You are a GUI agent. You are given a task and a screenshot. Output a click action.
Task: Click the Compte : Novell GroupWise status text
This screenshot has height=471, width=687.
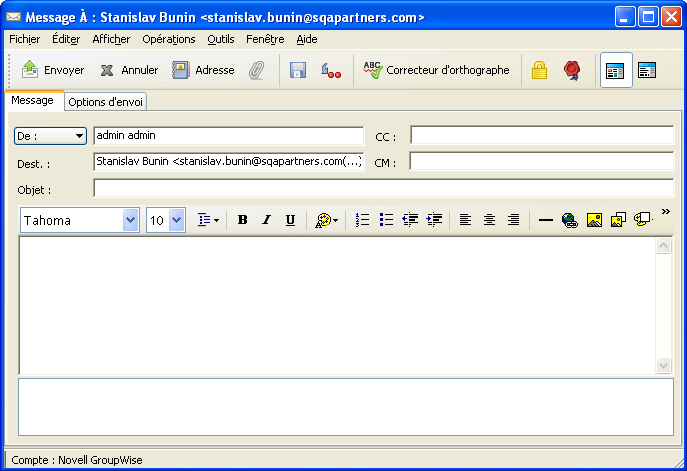tap(77, 460)
